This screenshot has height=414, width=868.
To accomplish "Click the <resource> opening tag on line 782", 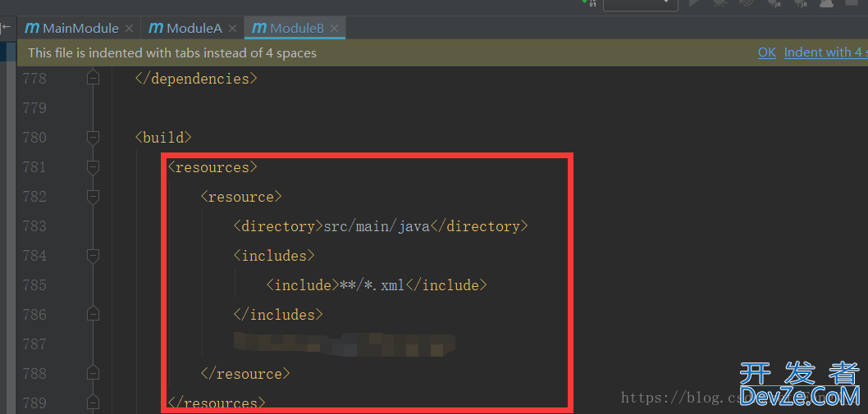I will pyautogui.click(x=241, y=197).
